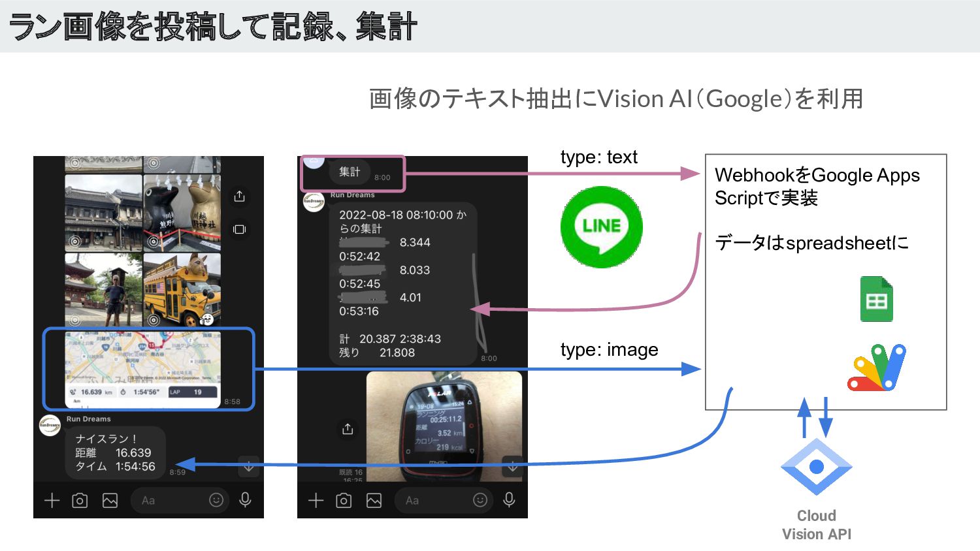The image size is (980, 551).
Task: Click 'データはspreadsheetに' text
Action: tap(811, 243)
